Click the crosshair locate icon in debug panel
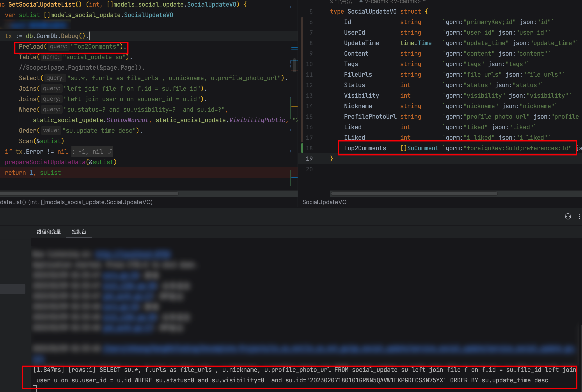Screen dimensions: 582x392 click(568, 217)
